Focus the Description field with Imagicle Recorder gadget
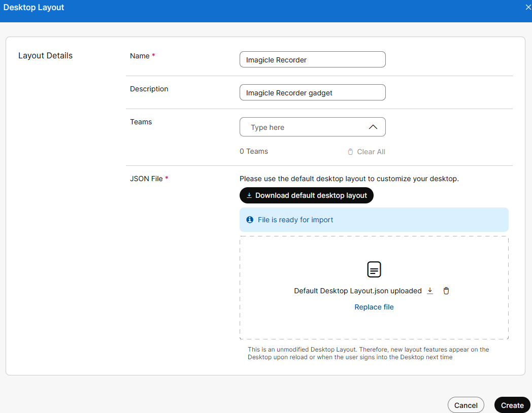This screenshot has height=413, width=532. click(x=312, y=92)
